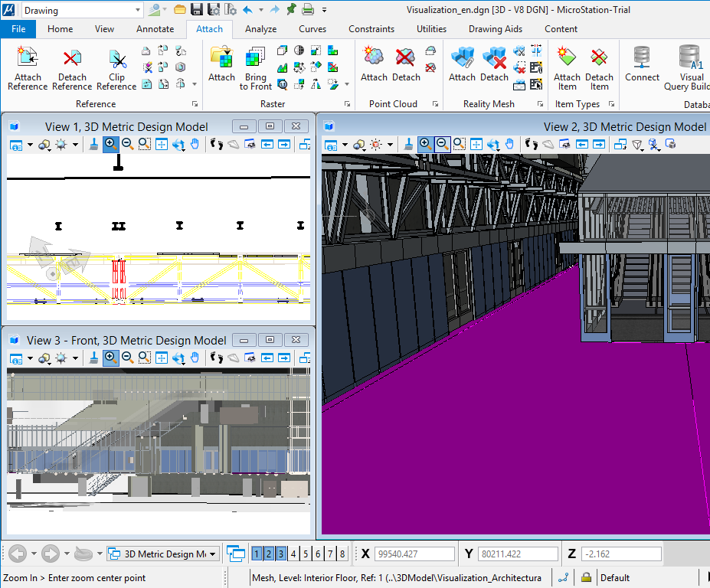The height and width of the screenshot is (588, 710).
Task: Click the Undo arrow in quick access toolbar
Action: click(x=247, y=9)
